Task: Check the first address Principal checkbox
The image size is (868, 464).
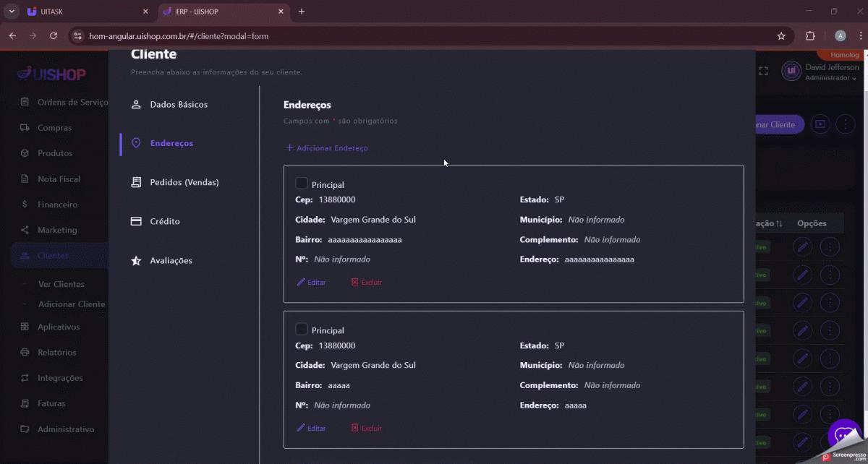Action: (x=302, y=184)
